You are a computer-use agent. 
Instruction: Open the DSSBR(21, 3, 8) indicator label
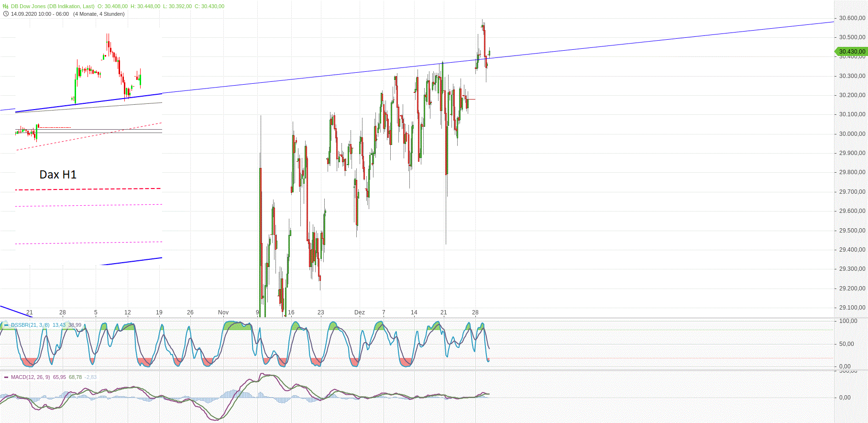pos(30,325)
